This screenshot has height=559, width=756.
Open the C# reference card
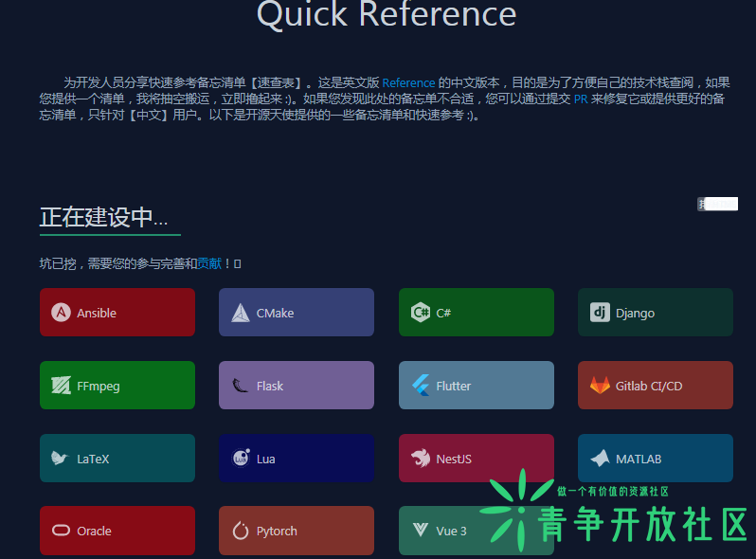click(477, 312)
